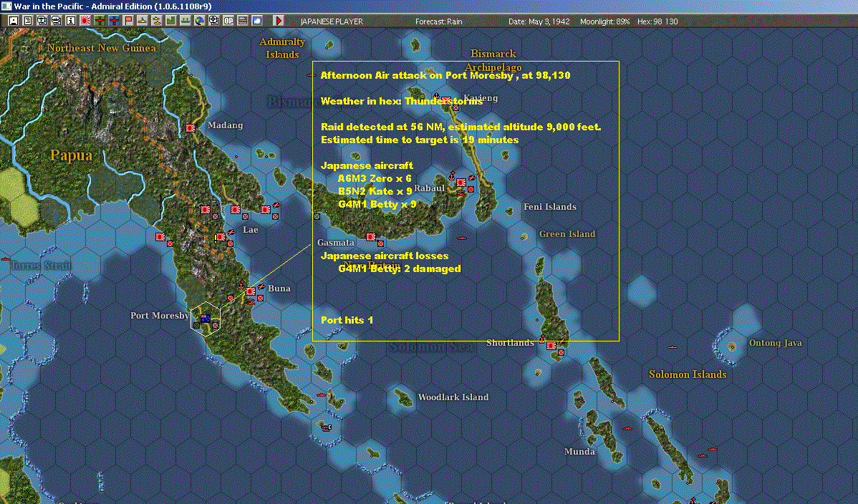
Task: Select the Japanese base marker at Madang
Action: click(191, 128)
